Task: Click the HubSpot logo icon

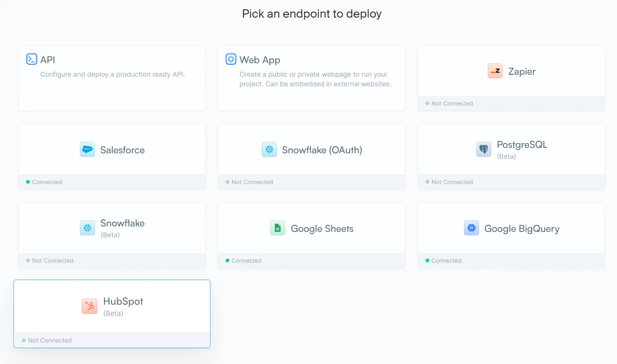Action: click(x=90, y=306)
